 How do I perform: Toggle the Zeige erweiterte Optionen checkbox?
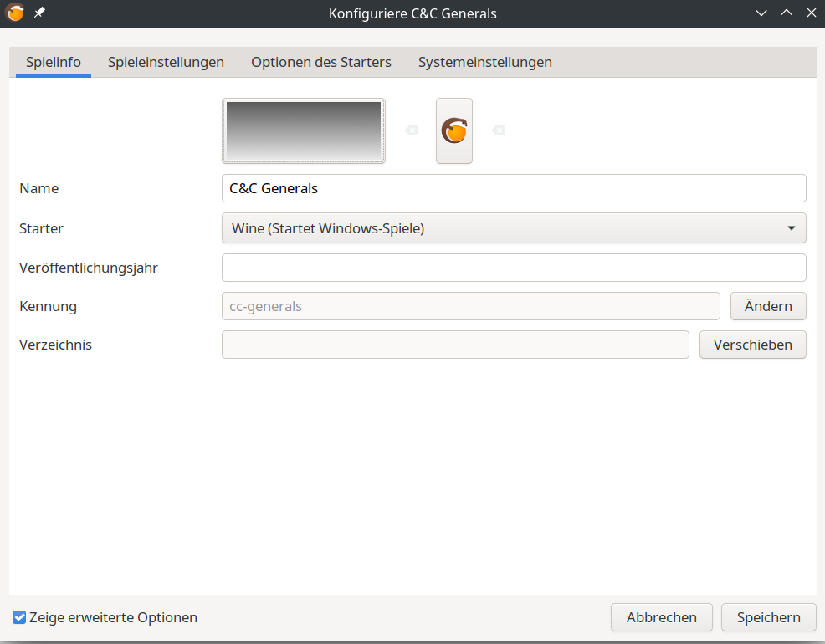19,617
